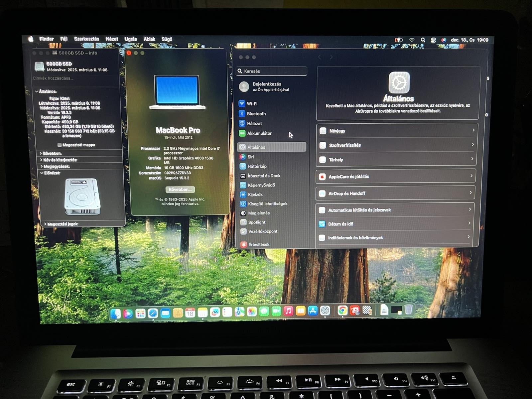532x399 pixels.
Task: Select Akkumulátor in the sidebar
Action: click(259, 133)
